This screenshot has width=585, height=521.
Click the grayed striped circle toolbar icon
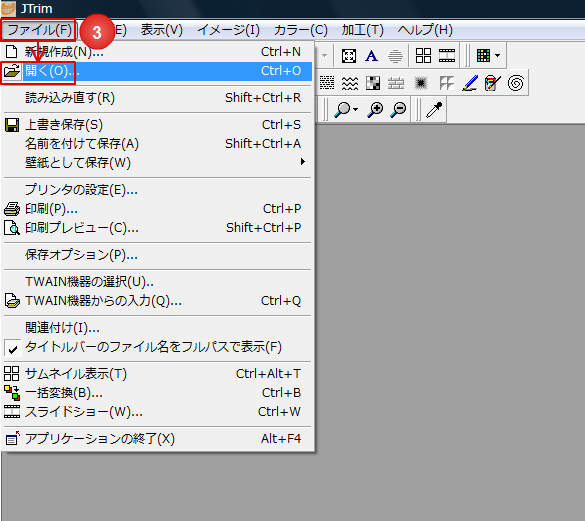point(395,56)
